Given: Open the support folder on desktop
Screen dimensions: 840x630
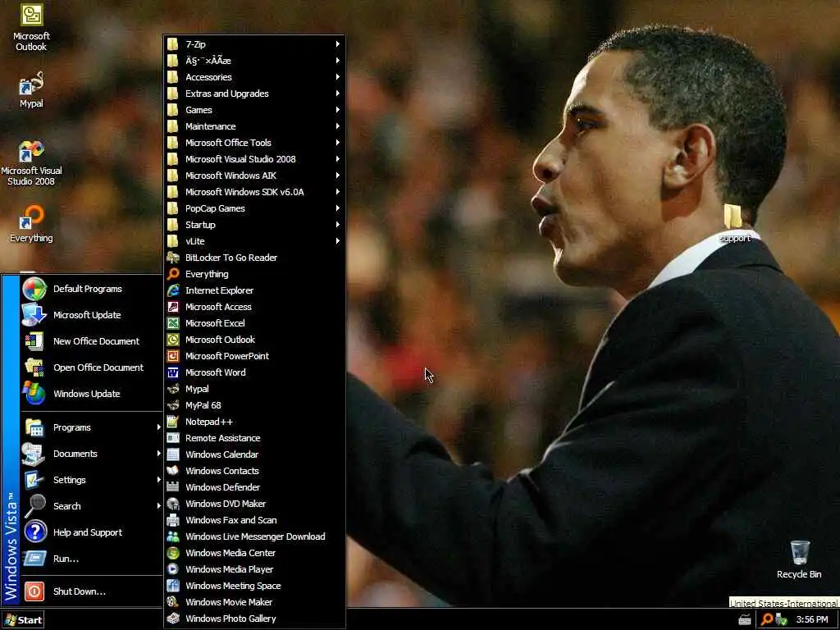Looking at the screenshot, I should pyautogui.click(x=734, y=223).
